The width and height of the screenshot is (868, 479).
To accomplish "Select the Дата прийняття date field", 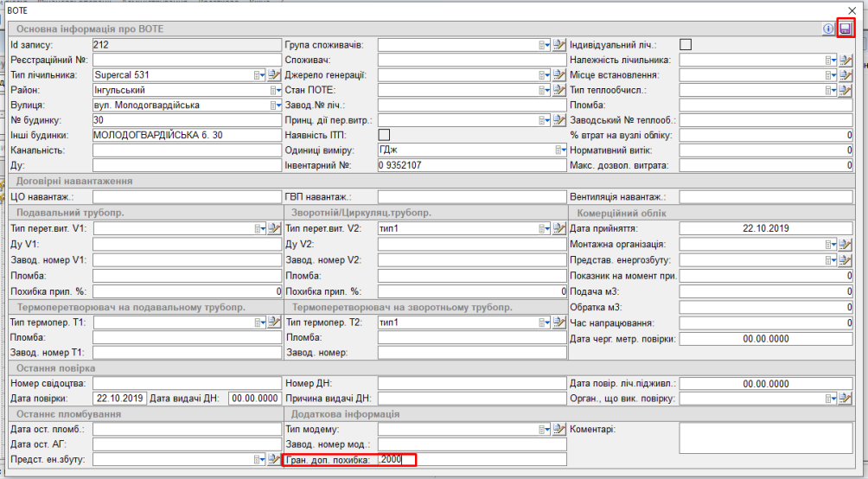I will (x=766, y=228).
